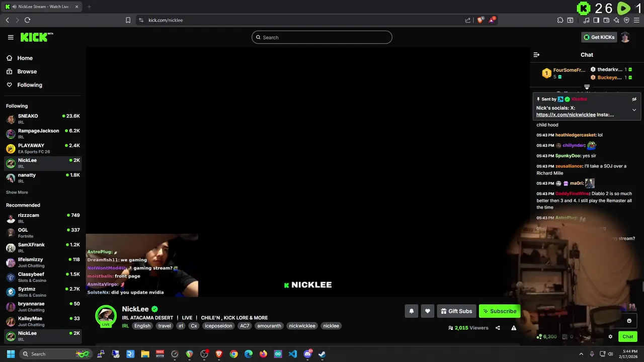Image resolution: width=644 pixels, height=362 pixels.
Task: Click the Get KICKs button
Action: (599, 37)
